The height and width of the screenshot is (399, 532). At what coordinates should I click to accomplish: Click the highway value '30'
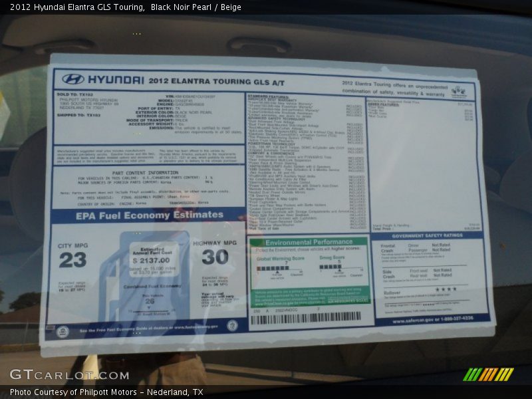coord(215,257)
